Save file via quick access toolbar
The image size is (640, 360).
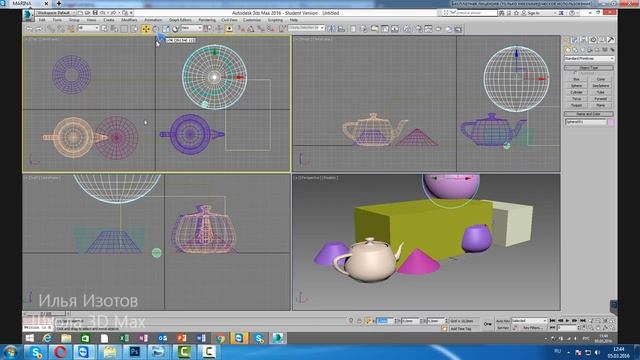pyautogui.click(x=95, y=13)
